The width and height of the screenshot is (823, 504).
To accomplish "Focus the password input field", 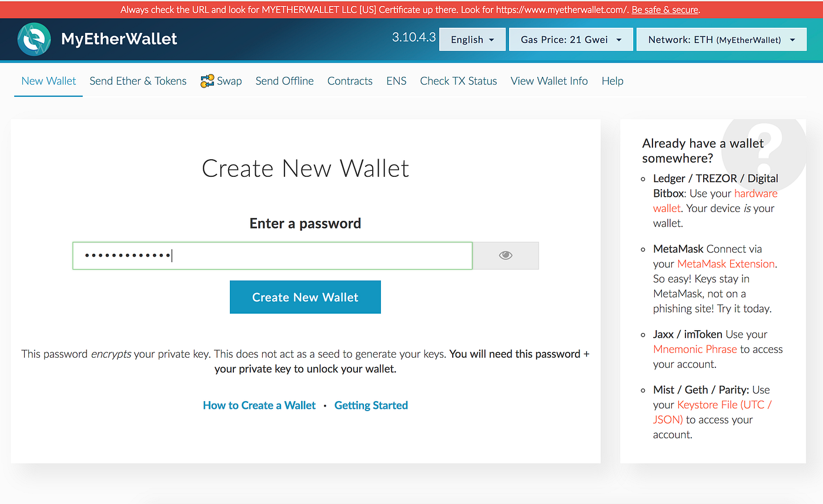I will coord(272,256).
